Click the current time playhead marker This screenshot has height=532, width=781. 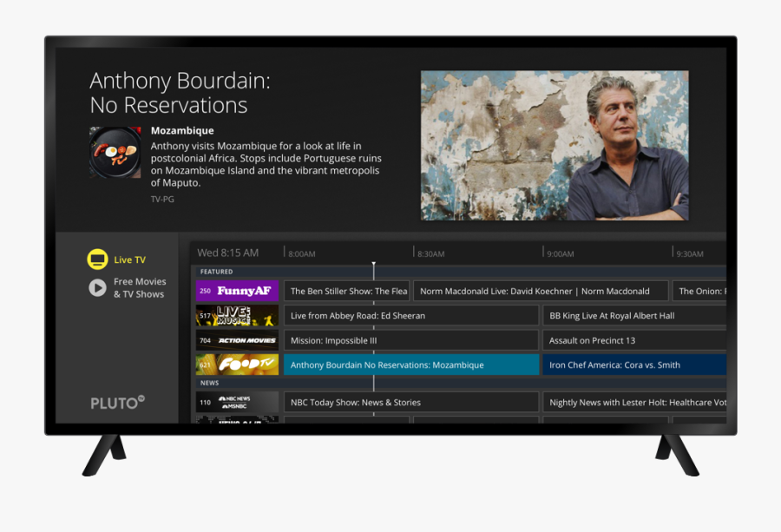pyautogui.click(x=373, y=264)
